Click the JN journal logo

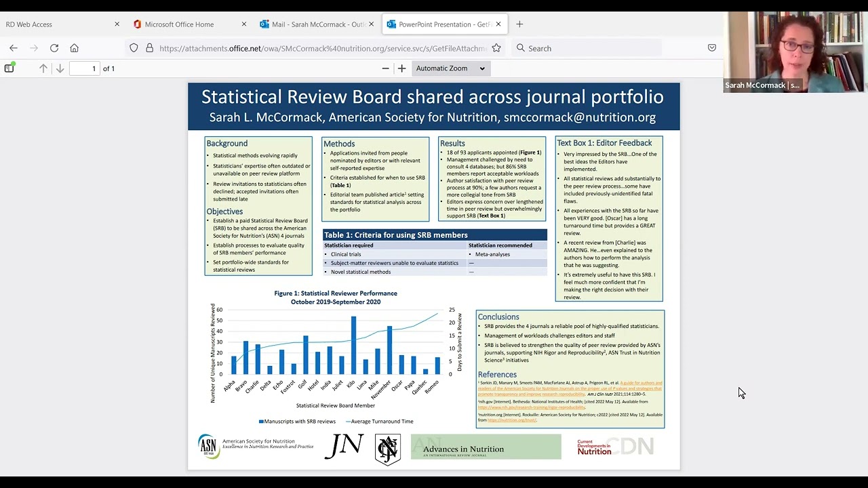tap(344, 446)
